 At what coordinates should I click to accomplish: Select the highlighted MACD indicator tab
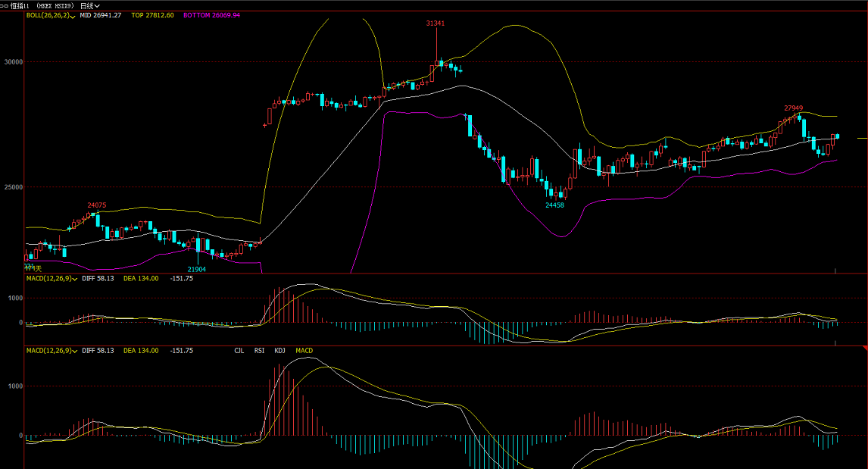(304, 351)
